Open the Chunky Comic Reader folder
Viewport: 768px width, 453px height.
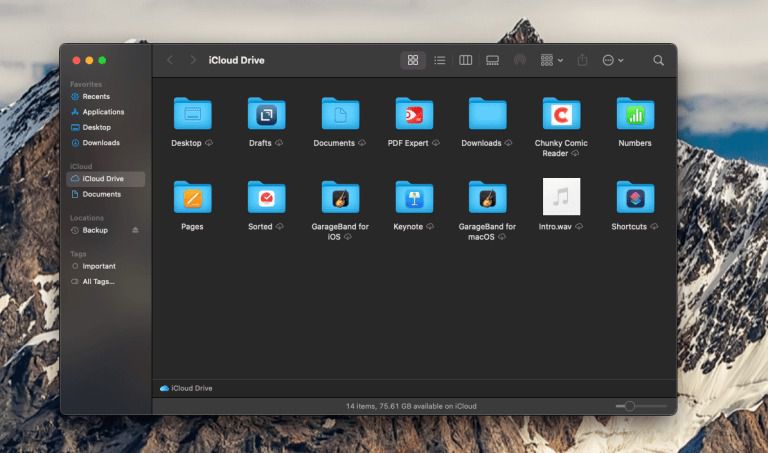561,115
